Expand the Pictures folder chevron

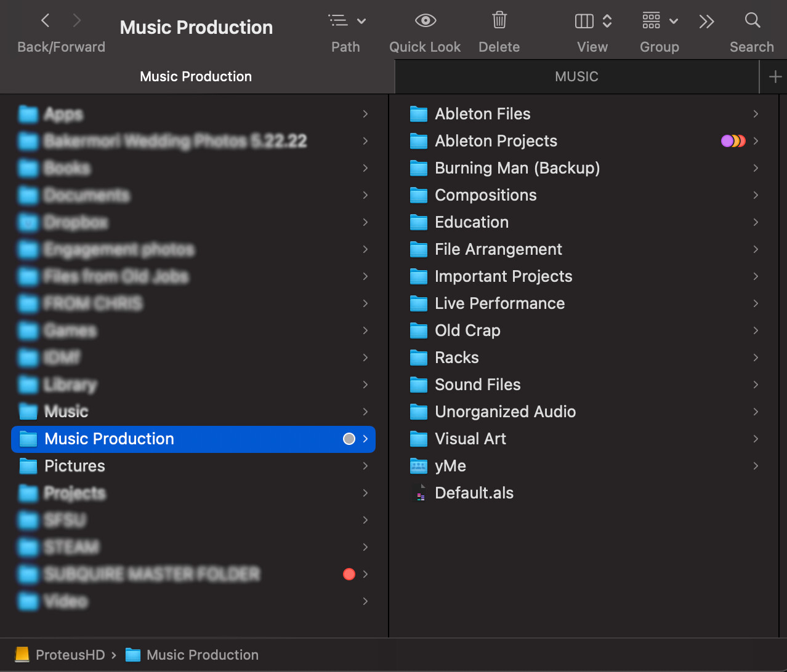click(x=365, y=466)
